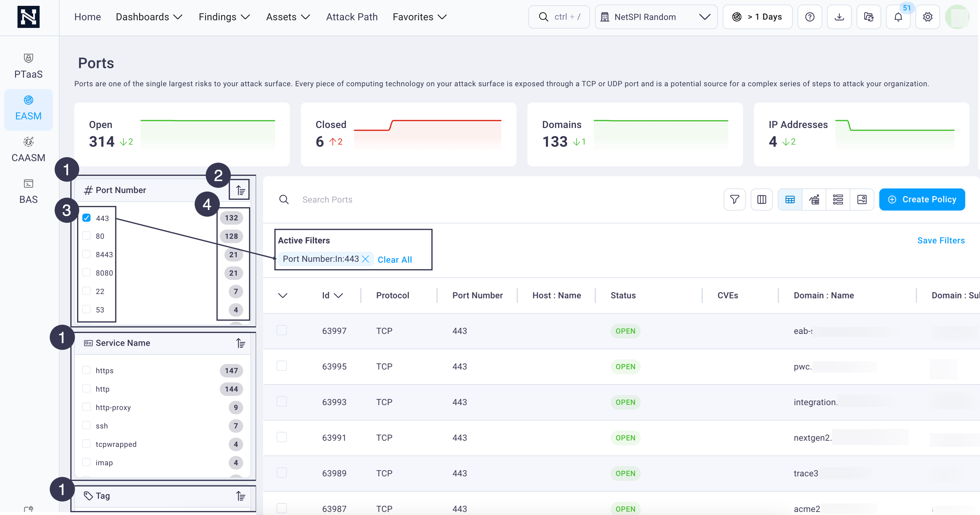Screen dimensions: 980x515
Task: Open the settings gear icon
Action: 927,17
